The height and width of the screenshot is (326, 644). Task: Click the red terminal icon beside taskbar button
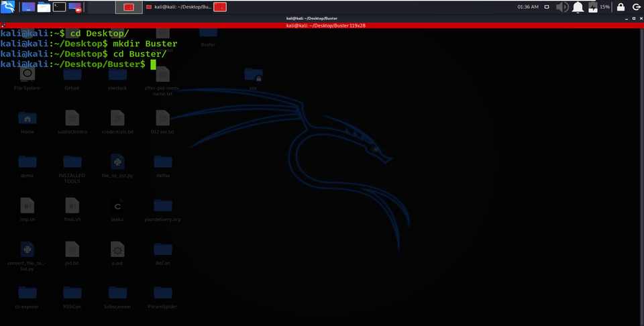(x=220, y=7)
